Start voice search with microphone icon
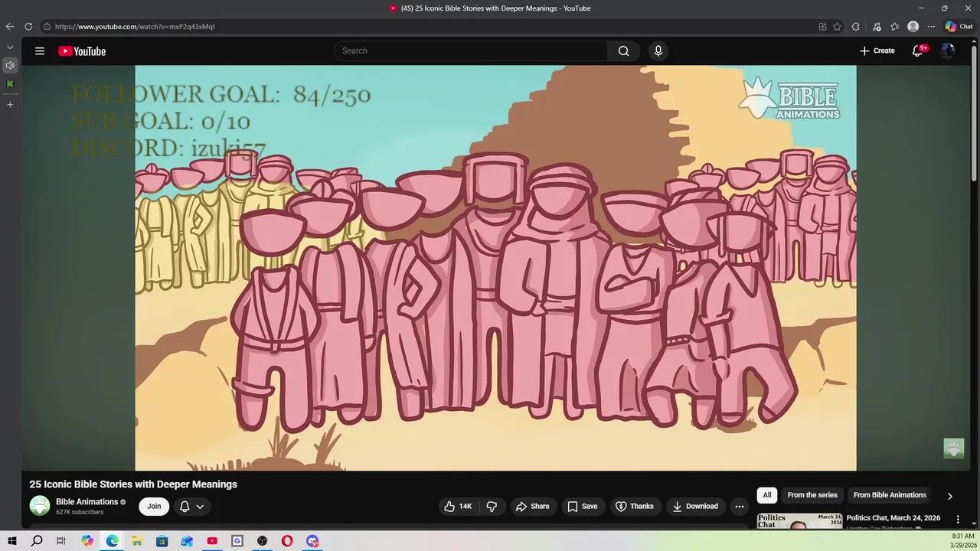Screen dimensions: 980x551 pyautogui.click(x=658, y=51)
